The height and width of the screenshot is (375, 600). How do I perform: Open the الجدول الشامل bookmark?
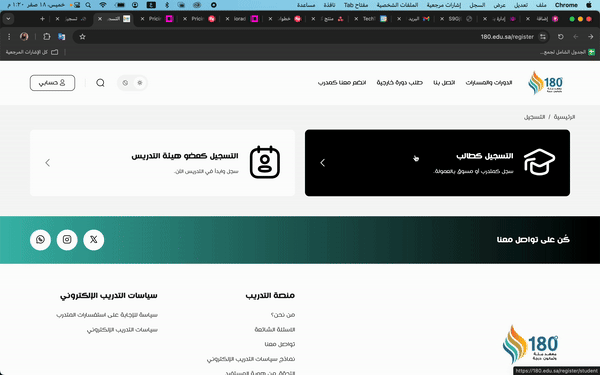coord(567,52)
